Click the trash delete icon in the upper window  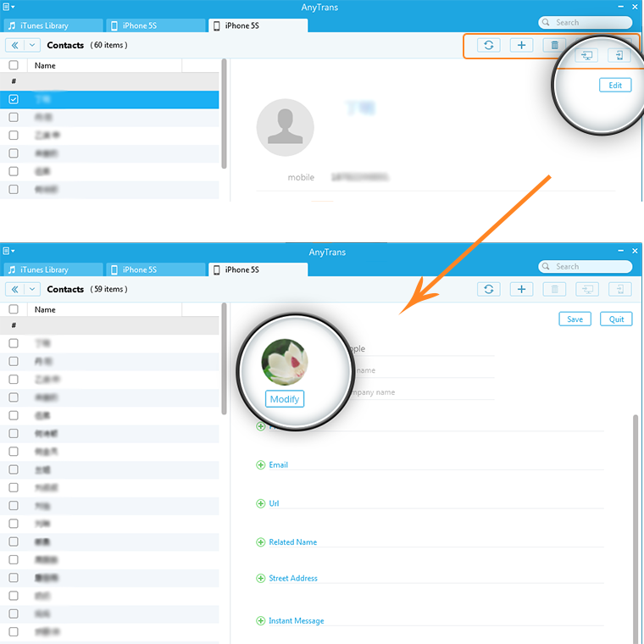[554, 45]
